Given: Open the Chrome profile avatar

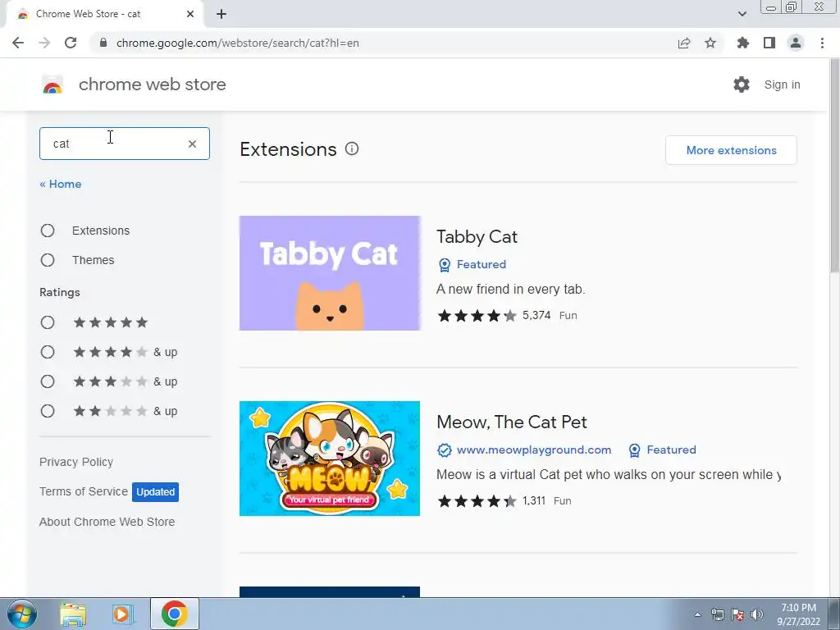Looking at the screenshot, I should click(x=796, y=43).
